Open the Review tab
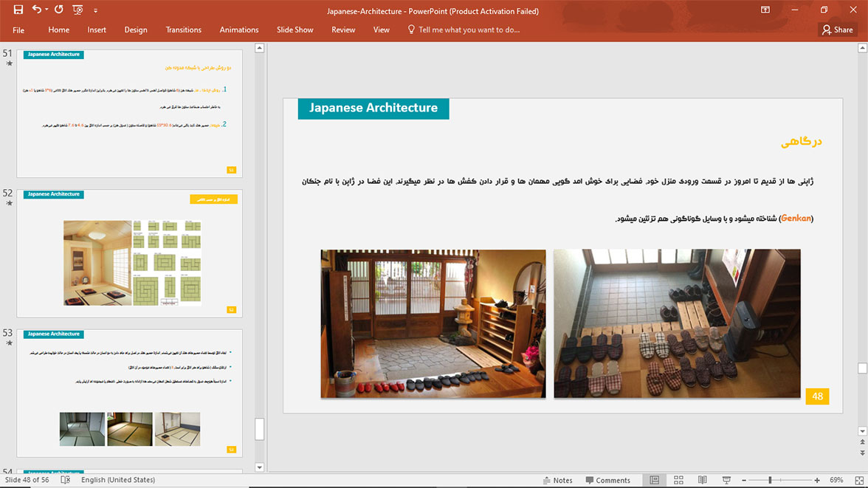The image size is (868, 488). coord(343,30)
